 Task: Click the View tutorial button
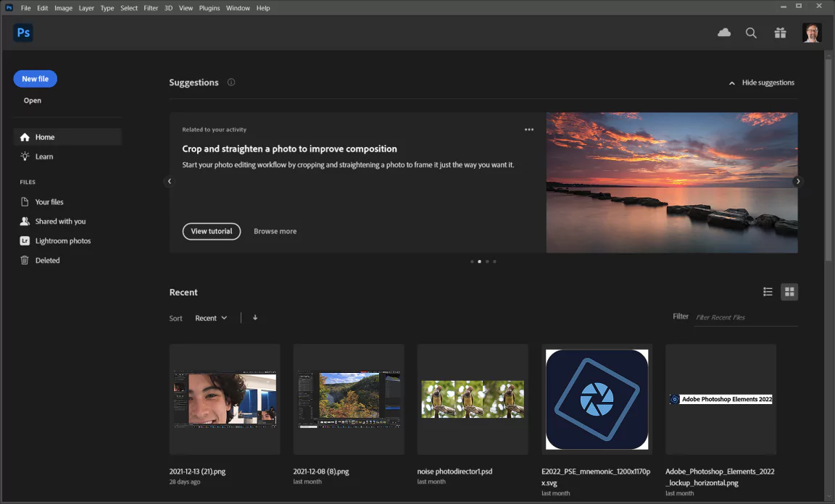[x=212, y=231]
